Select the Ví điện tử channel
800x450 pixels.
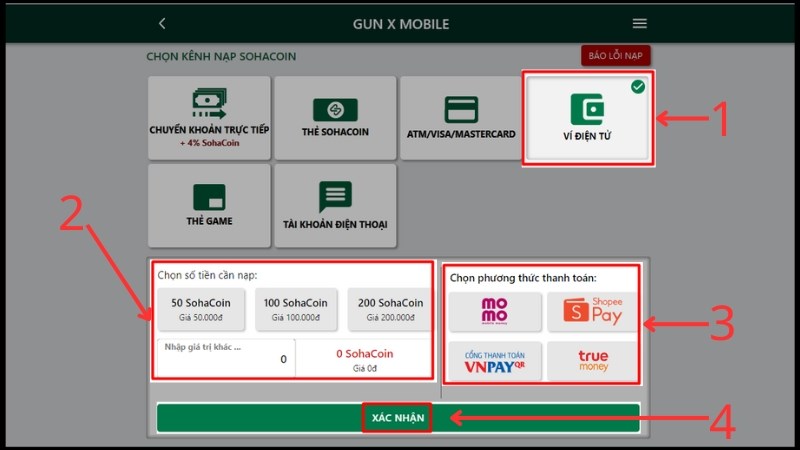[587, 118]
